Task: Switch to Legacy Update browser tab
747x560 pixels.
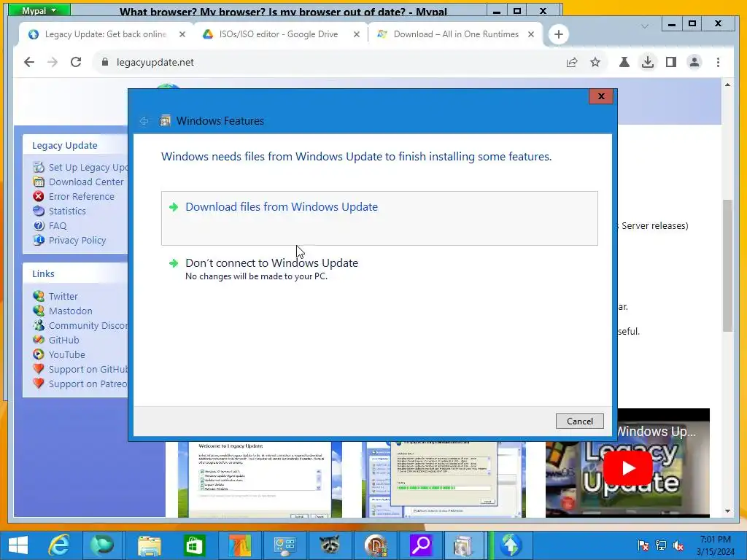Action: pyautogui.click(x=105, y=34)
